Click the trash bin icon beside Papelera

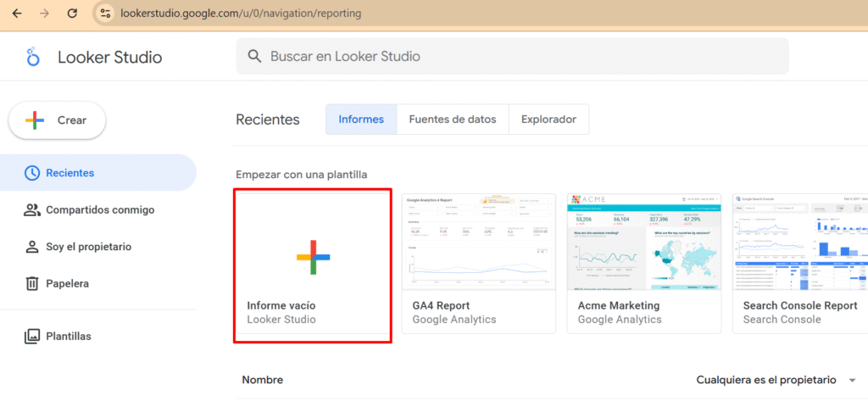click(32, 283)
